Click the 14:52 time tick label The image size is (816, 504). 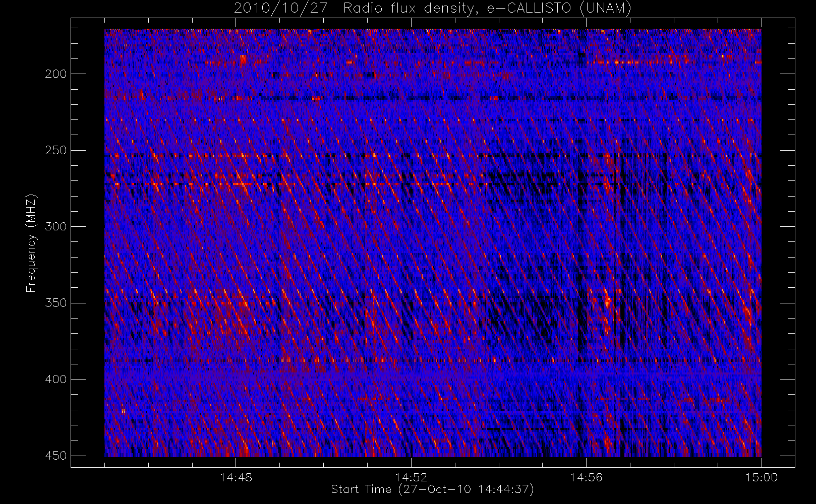[411, 477]
